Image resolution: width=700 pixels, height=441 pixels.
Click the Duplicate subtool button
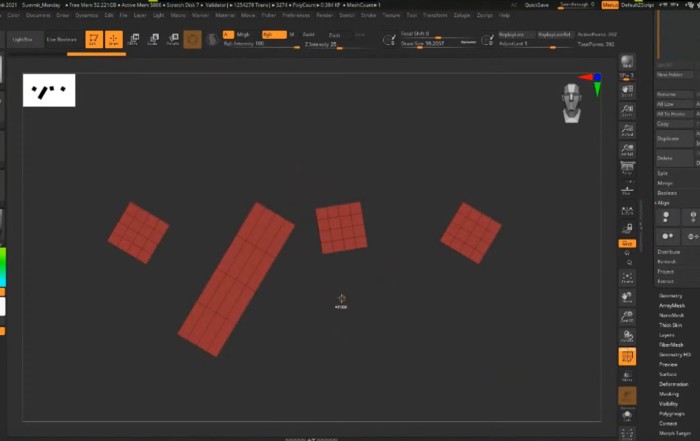pyautogui.click(x=668, y=138)
